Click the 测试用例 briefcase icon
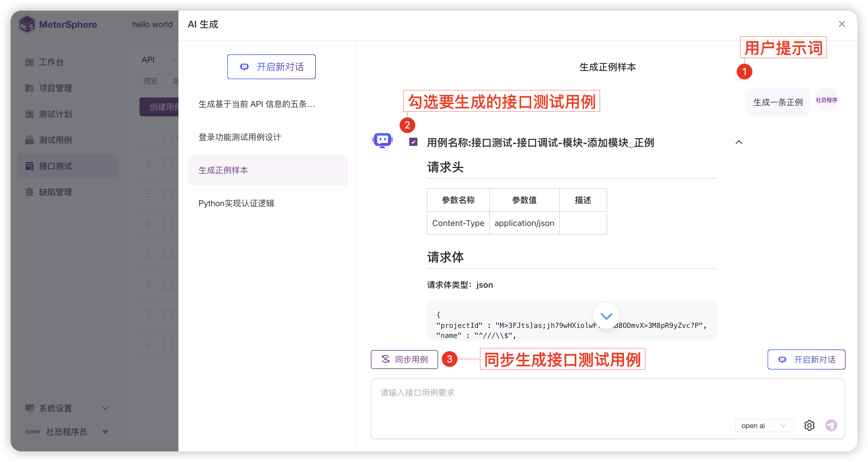This screenshot has height=462, width=868. pyautogui.click(x=30, y=140)
